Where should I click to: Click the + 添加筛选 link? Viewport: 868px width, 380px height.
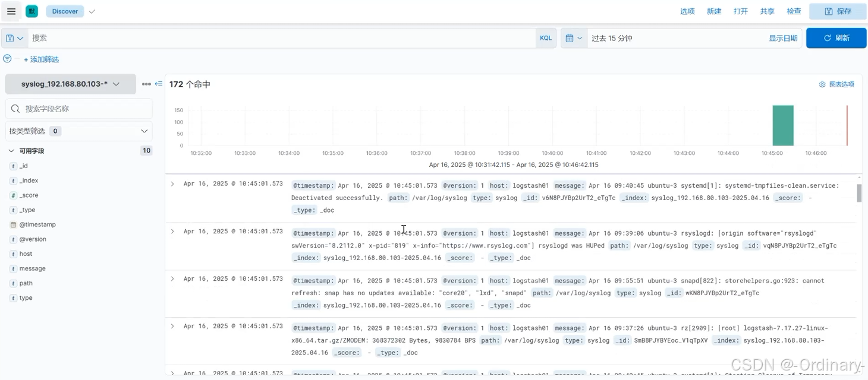point(42,59)
